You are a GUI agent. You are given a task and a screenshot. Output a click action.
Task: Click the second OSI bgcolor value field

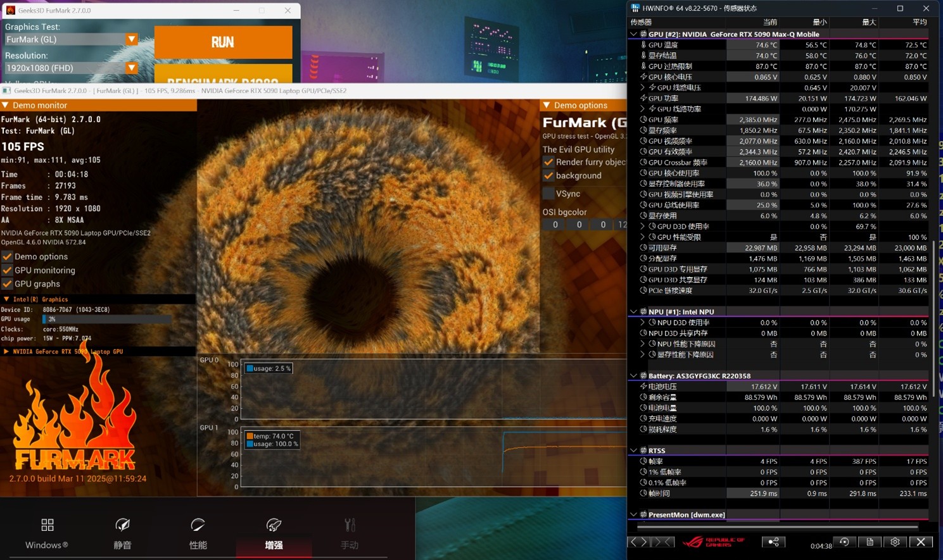(x=579, y=225)
